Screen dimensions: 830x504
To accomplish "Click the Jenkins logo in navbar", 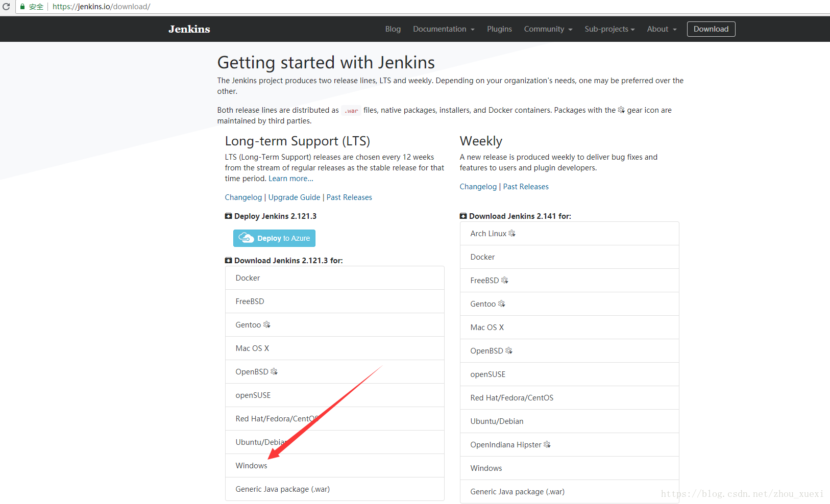I will coord(189,29).
